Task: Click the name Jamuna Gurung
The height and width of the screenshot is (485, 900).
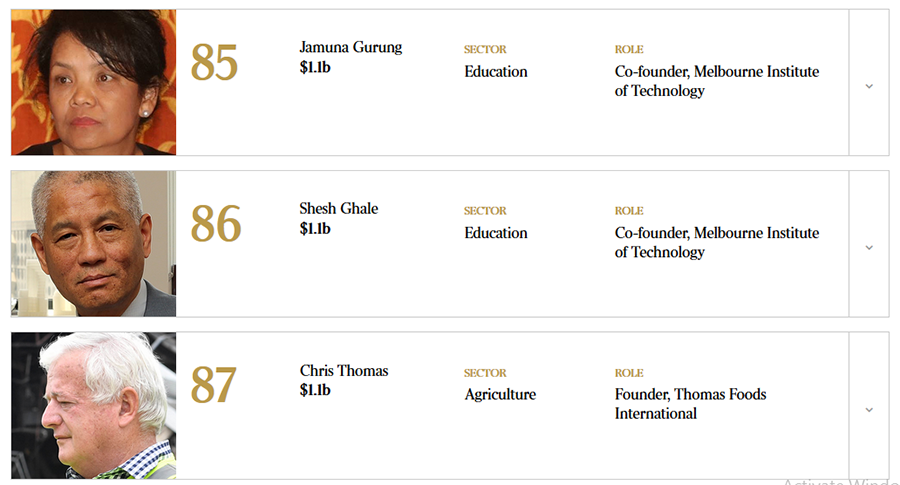Action: coord(351,47)
